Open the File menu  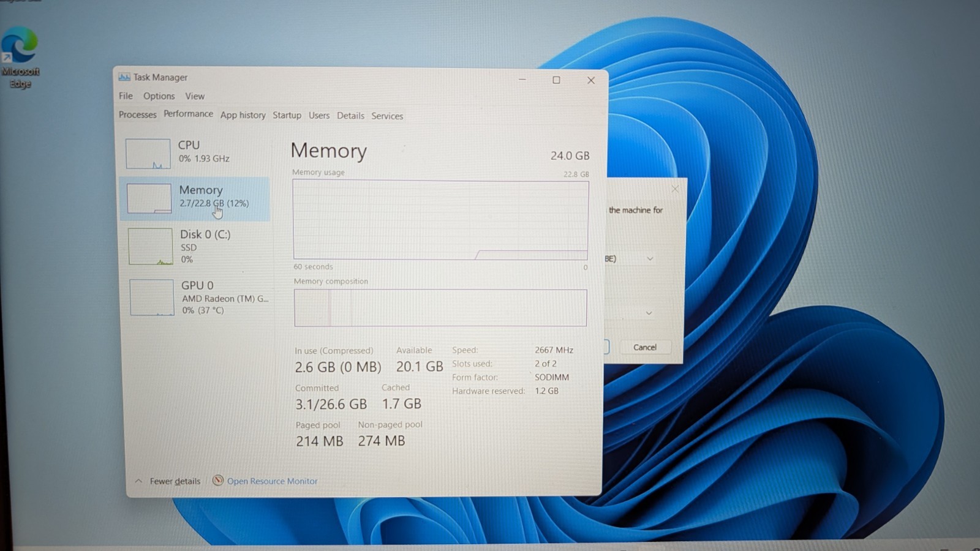click(x=126, y=96)
